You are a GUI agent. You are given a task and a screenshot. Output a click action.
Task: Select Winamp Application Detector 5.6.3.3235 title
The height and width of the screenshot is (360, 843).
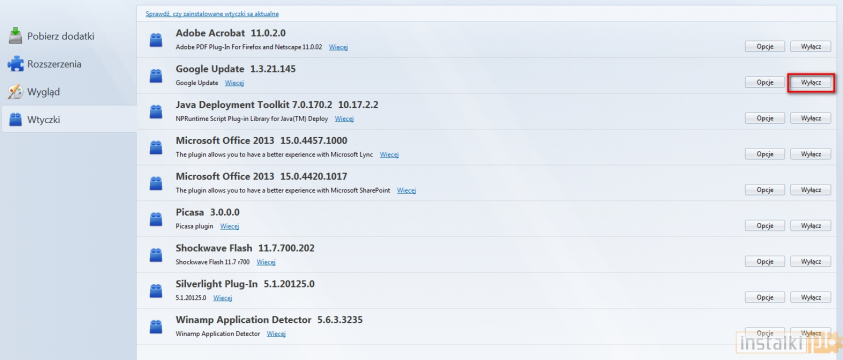click(269, 320)
